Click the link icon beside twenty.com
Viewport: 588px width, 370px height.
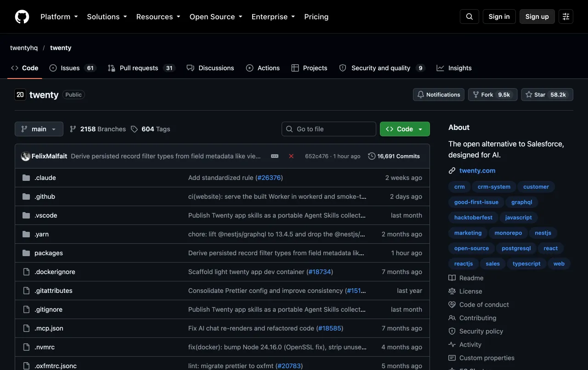(452, 170)
